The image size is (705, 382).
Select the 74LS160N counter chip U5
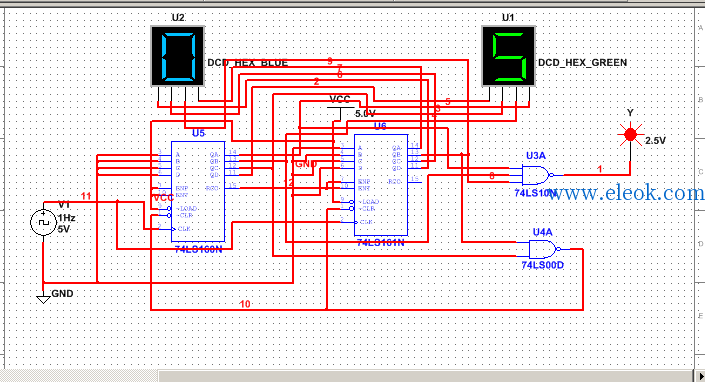tap(198, 191)
